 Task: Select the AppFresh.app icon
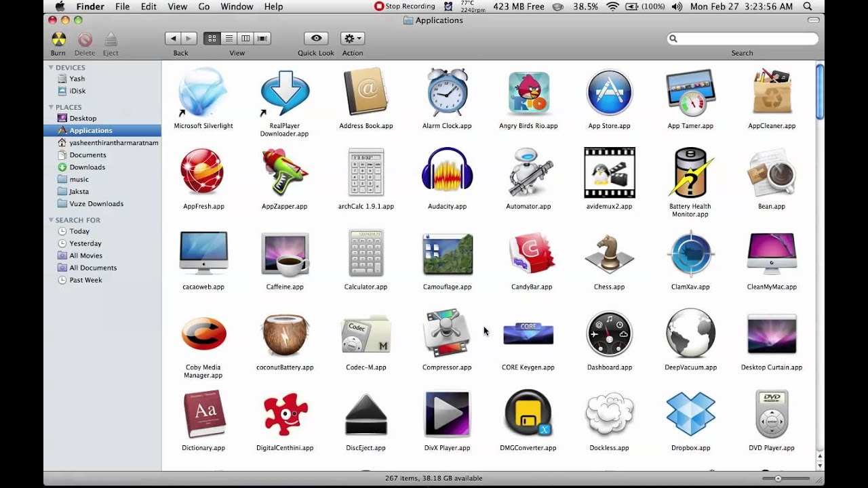[203, 172]
